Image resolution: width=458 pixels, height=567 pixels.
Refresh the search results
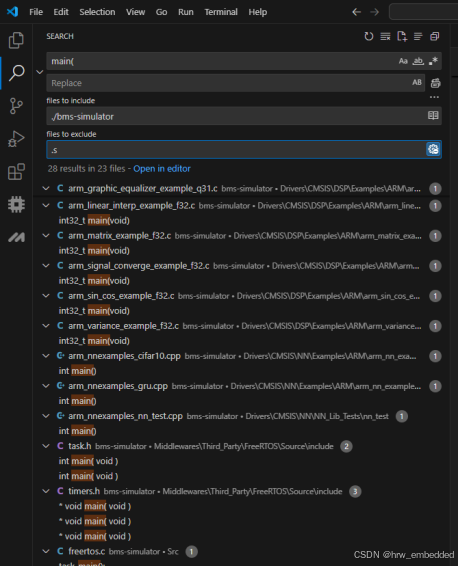pos(369,36)
